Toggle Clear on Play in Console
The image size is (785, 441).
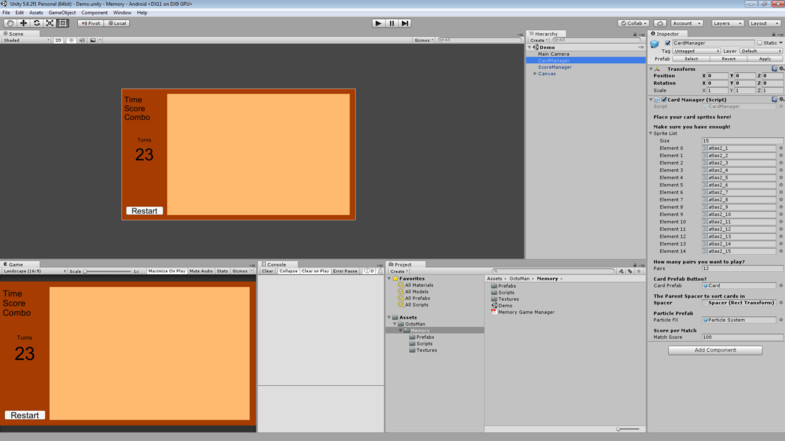[315, 271]
